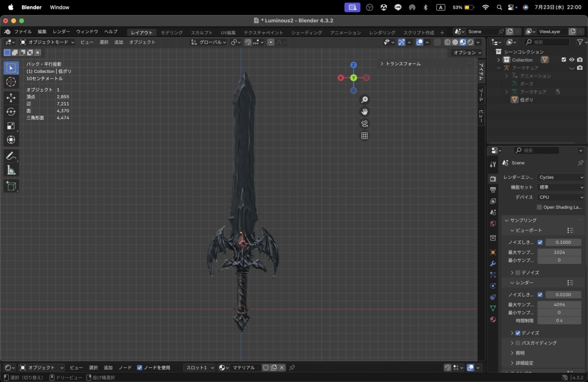Unlink the material with the X button
The image size is (588, 382).
(x=281, y=368)
